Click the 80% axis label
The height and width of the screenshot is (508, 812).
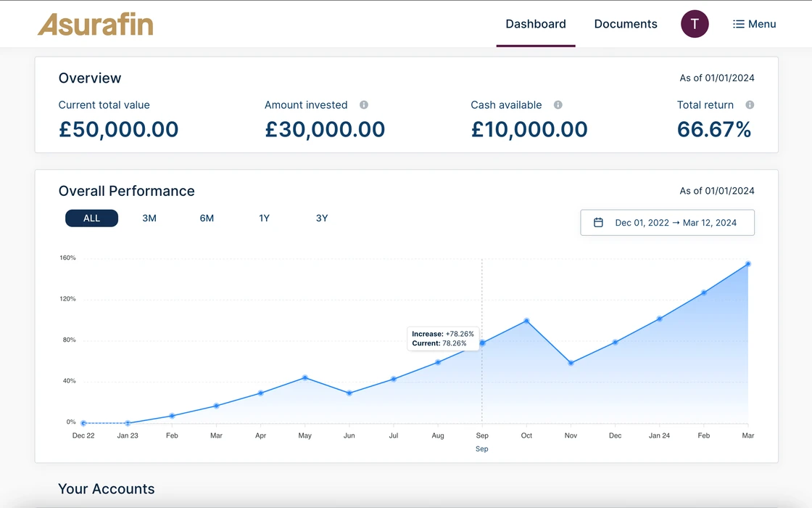pyautogui.click(x=70, y=340)
